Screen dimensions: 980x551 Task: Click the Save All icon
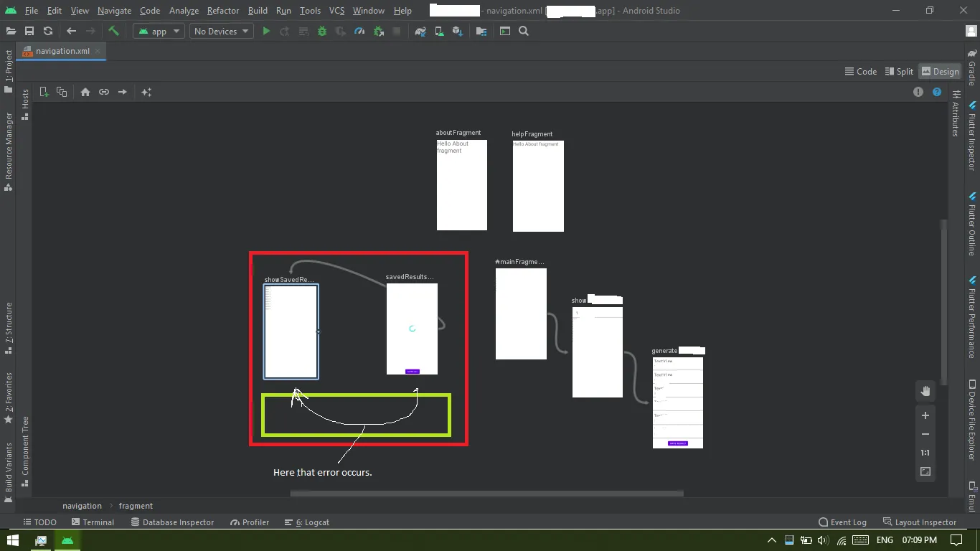29,31
